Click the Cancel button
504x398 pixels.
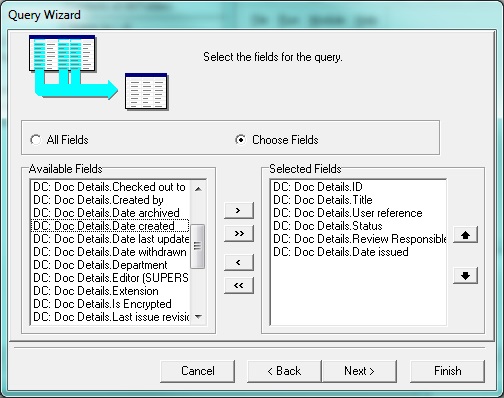click(x=197, y=371)
